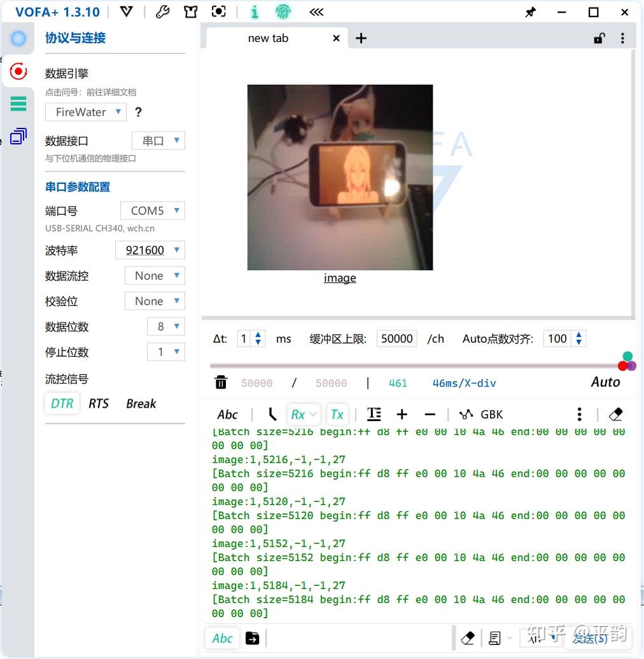Open the stacked windows sidebar icon
Viewport: 644px width, 659px height.
pyautogui.click(x=18, y=135)
